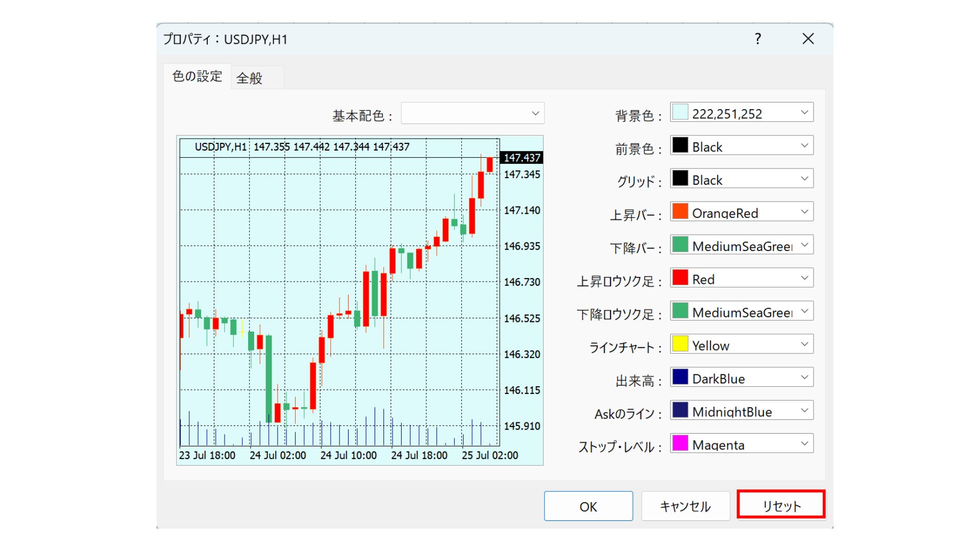
Task: Close the Properties USDJPY,H1 dialog
Action: click(808, 39)
